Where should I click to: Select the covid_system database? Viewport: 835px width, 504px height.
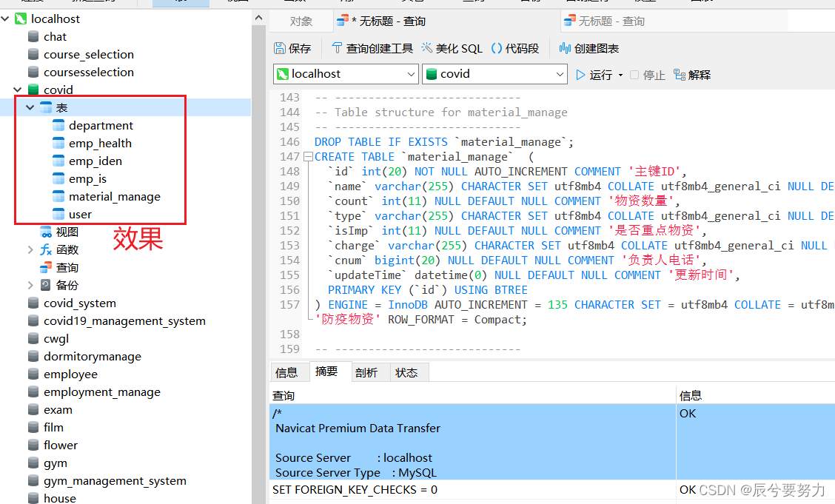point(79,303)
